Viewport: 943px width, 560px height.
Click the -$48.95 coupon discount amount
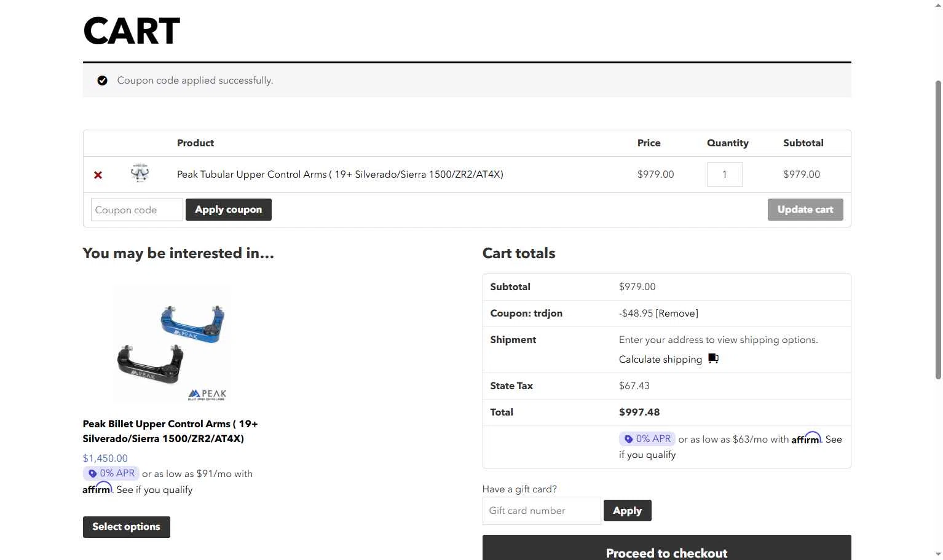(x=636, y=314)
